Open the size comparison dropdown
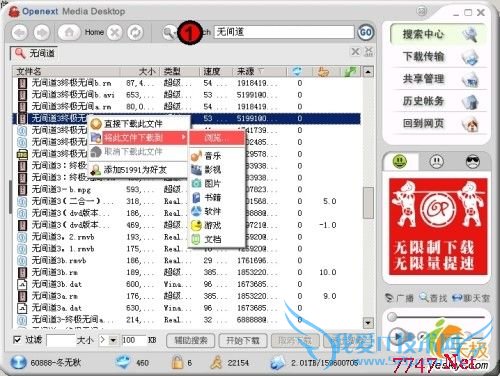Image resolution: width=500 pixels, height=376 pixels. 113,340
